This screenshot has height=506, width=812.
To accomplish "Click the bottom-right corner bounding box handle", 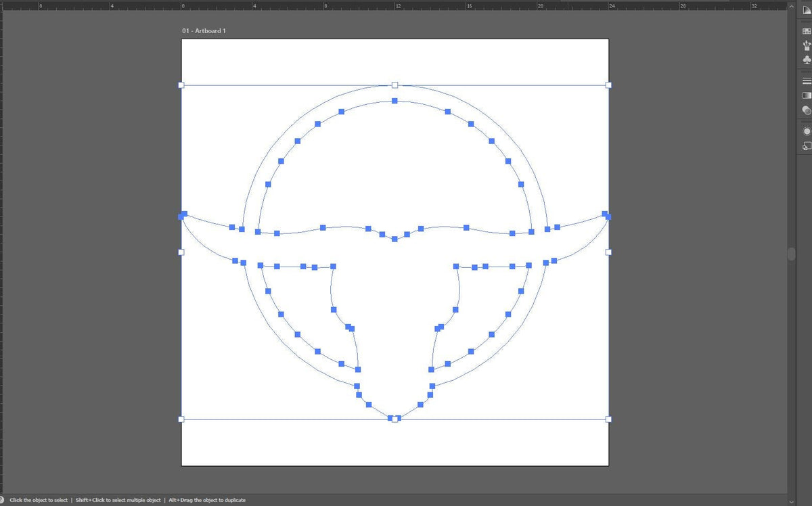I will (608, 419).
